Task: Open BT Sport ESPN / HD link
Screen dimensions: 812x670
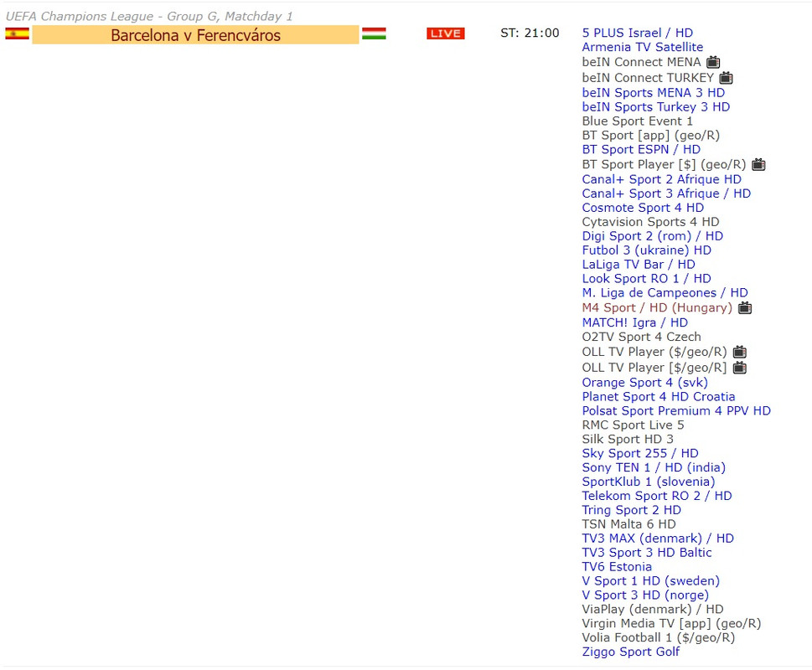Action: pos(641,150)
